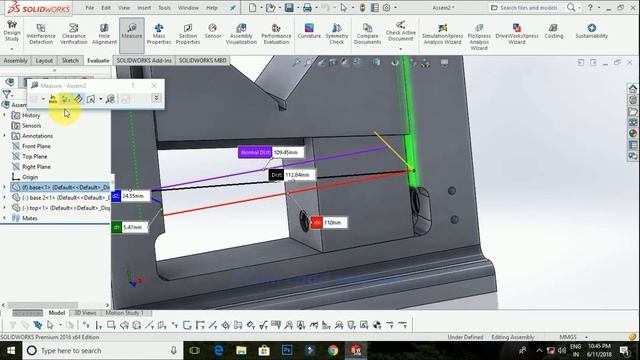The width and height of the screenshot is (640, 360).
Task: Open the File menu
Action: [x=90, y=8]
